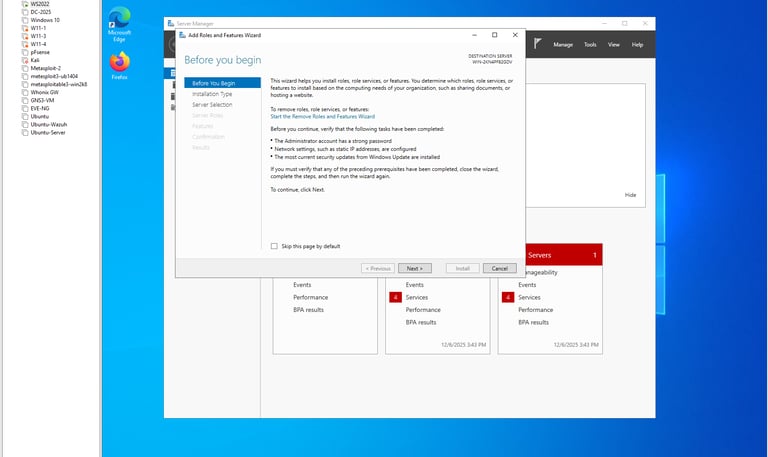Go to 'Installation Type' wizard step

(212, 94)
